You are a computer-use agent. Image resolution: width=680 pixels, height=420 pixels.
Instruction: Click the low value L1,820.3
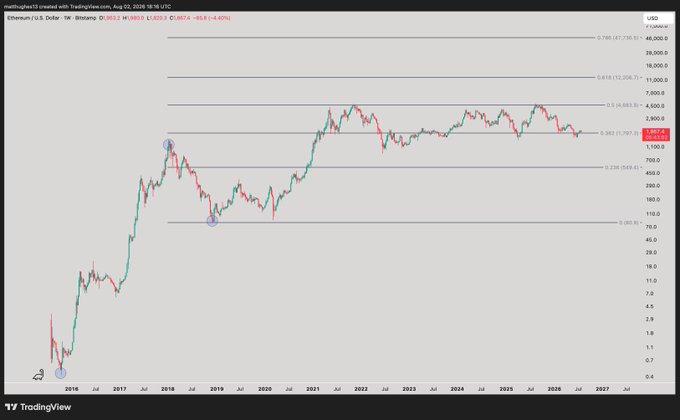(157, 18)
